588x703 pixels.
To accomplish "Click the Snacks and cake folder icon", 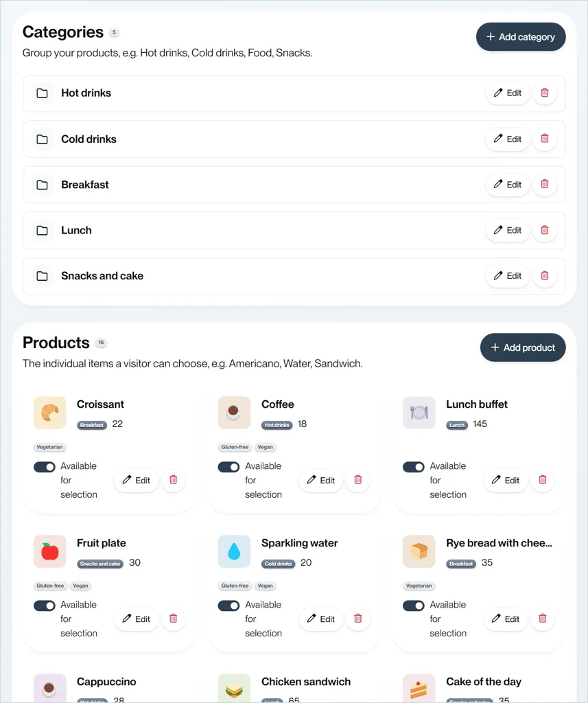I will tap(42, 276).
